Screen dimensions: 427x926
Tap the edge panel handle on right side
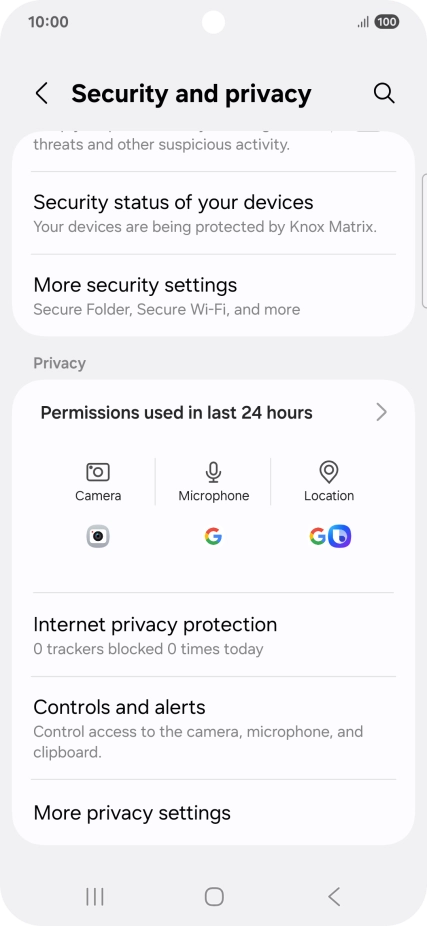point(424,240)
